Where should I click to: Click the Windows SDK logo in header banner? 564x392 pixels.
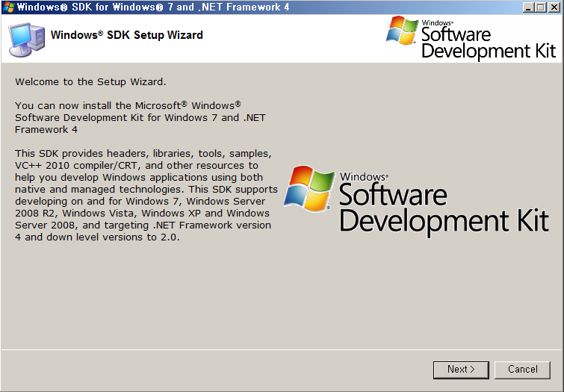pos(471,38)
